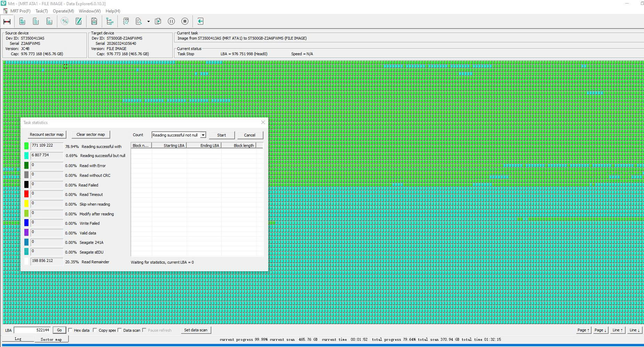
Task: Click Clear sector map button
Action: pos(90,134)
